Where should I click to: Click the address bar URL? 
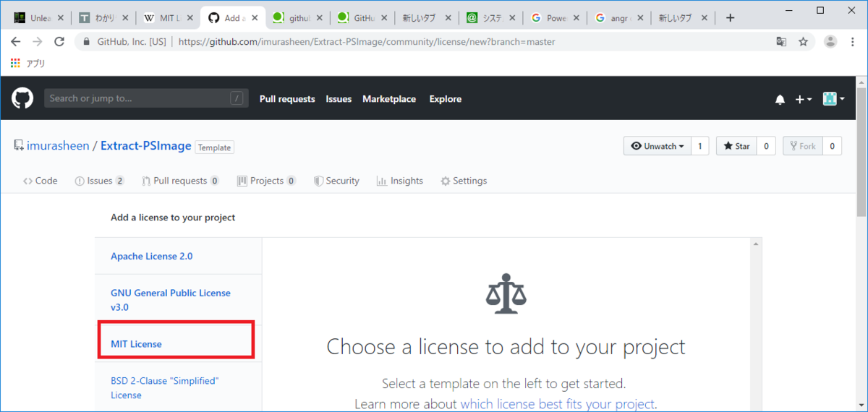tap(367, 42)
